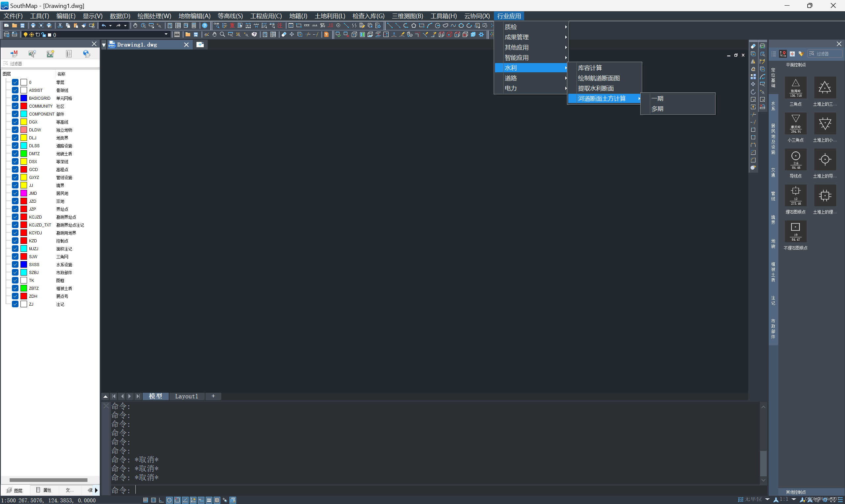The height and width of the screenshot is (504, 845).
Task: Expand the 质检 submenu
Action: 531,27
